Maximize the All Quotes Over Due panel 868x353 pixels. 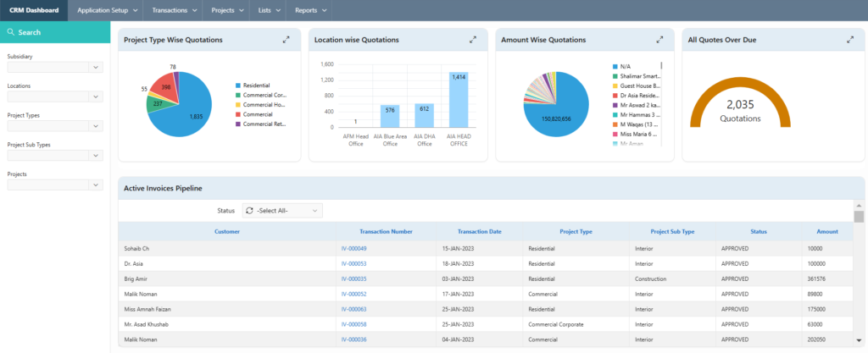point(849,40)
